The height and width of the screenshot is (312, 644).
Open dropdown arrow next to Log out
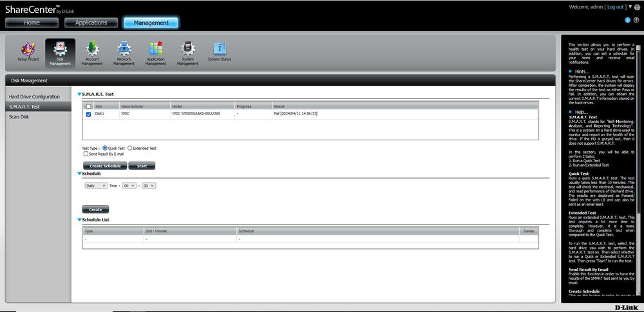(x=630, y=7)
